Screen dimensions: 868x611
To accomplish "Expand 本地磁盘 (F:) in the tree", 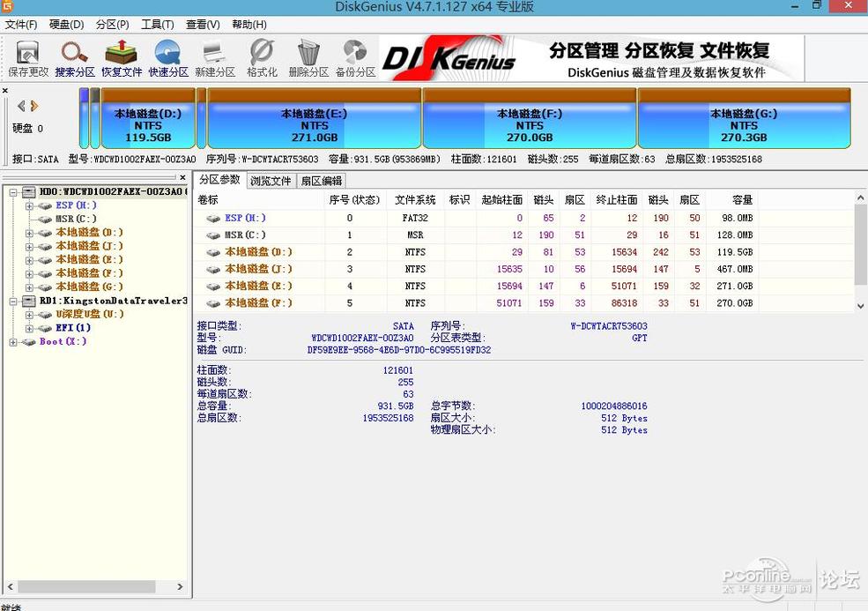I will click(x=29, y=273).
